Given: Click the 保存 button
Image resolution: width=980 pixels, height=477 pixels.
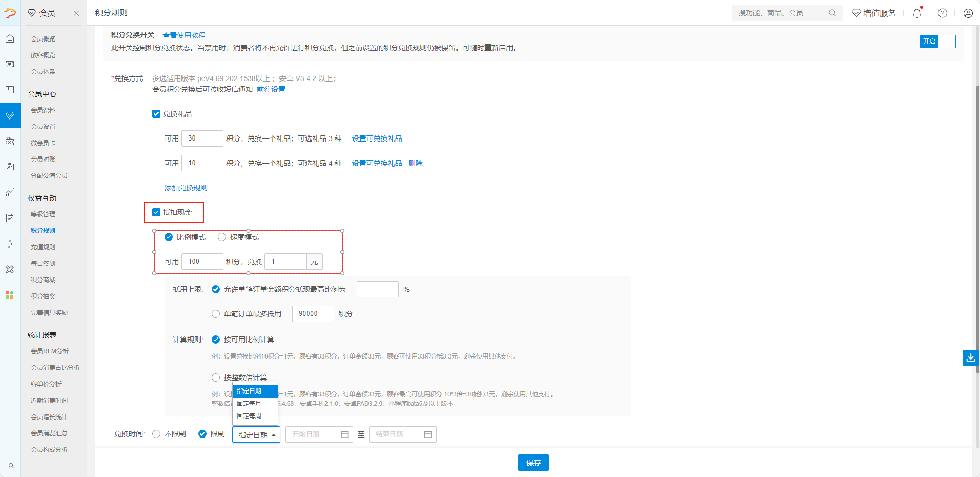Looking at the screenshot, I should click(533, 463).
